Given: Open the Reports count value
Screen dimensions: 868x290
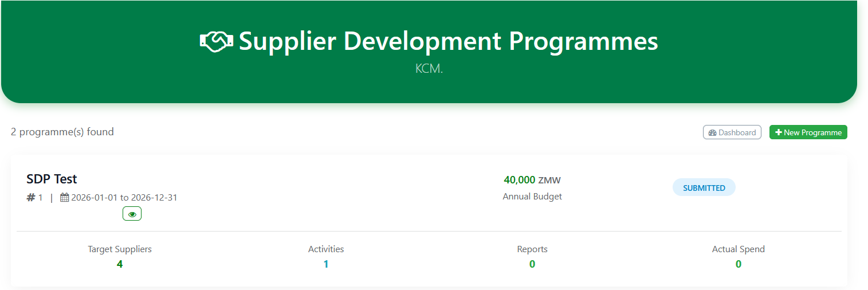Looking at the screenshot, I should 532,264.
